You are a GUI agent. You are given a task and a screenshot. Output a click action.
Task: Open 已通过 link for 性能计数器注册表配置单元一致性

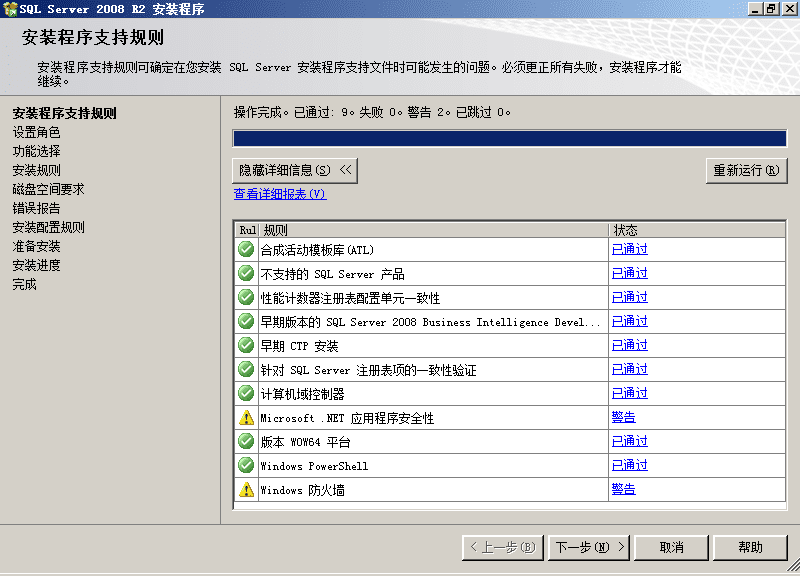(630, 297)
